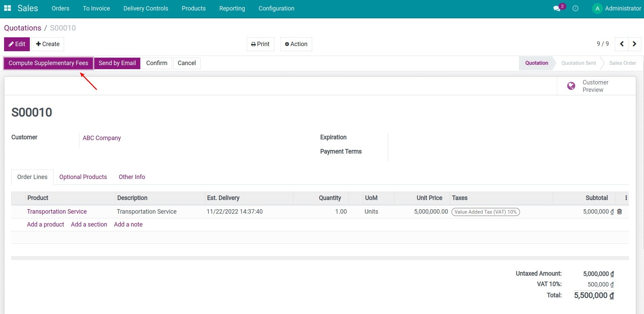Click the Customer Preview globe icon
Viewport: 644px width, 314px height.
571,86
